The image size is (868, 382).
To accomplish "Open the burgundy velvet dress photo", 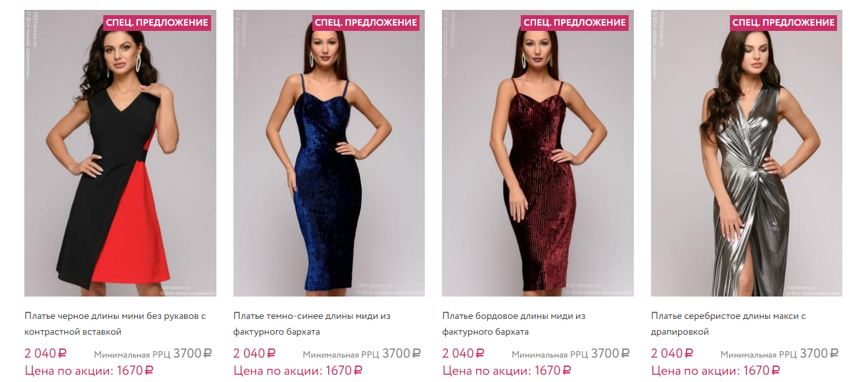I will pos(538,153).
